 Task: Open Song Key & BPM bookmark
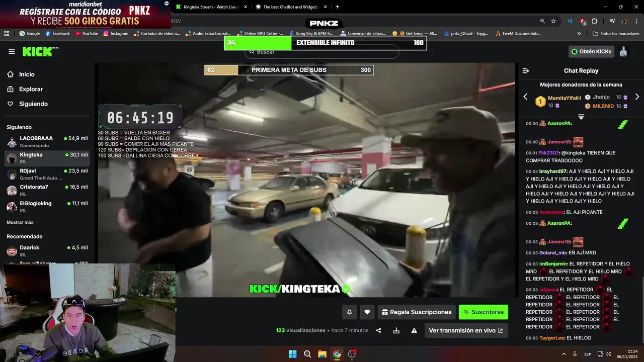click(311, 34)
